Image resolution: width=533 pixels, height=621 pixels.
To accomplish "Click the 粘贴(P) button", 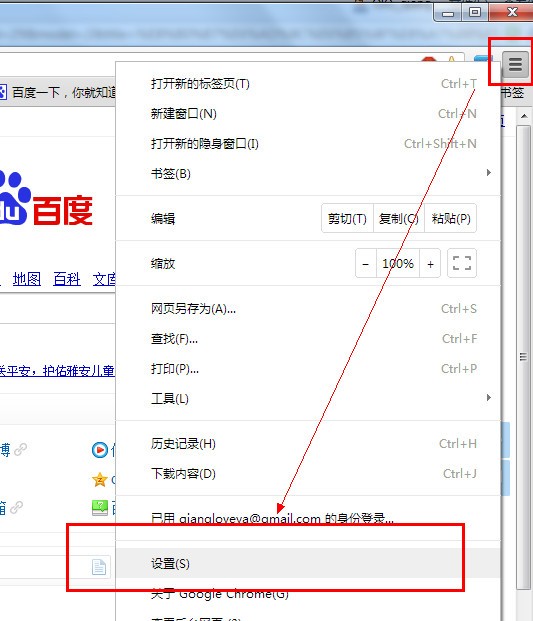I will tap(451, 218).
